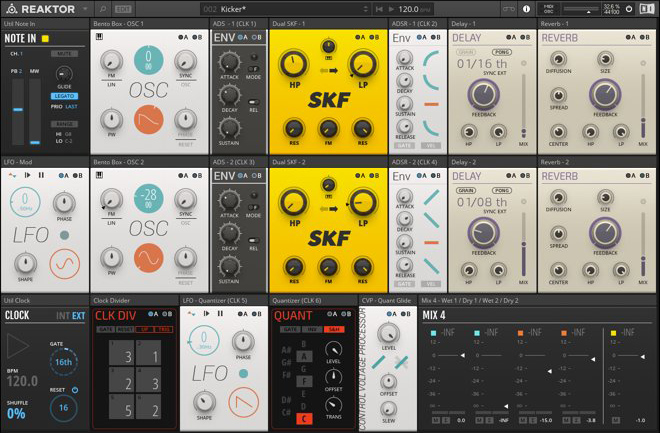Adjust the MIX slider on Delay-2
The image size is (660, 433).
[524, 244]
